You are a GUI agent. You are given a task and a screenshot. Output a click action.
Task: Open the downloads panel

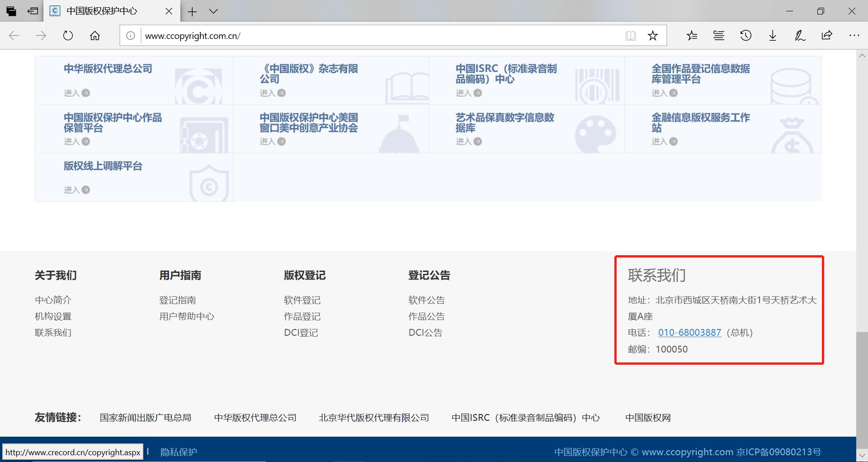(772, 35)
